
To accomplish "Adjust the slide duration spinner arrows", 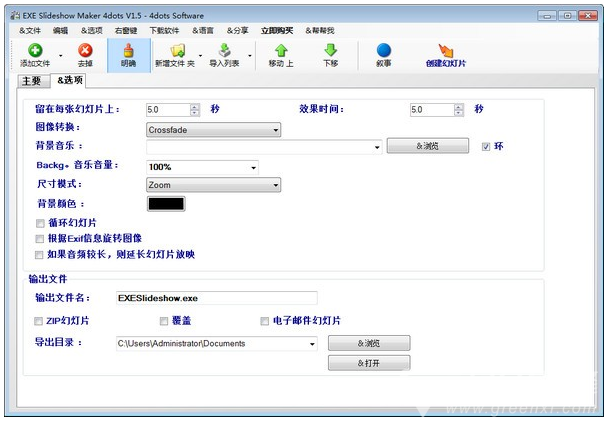I will click(x=195, y=110).
